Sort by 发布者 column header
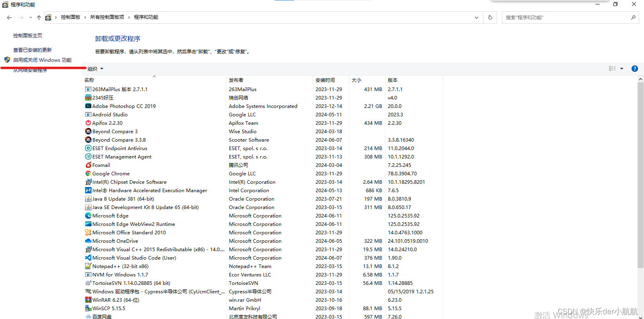This screenshot has height=319, width=644. pos(236,80)
